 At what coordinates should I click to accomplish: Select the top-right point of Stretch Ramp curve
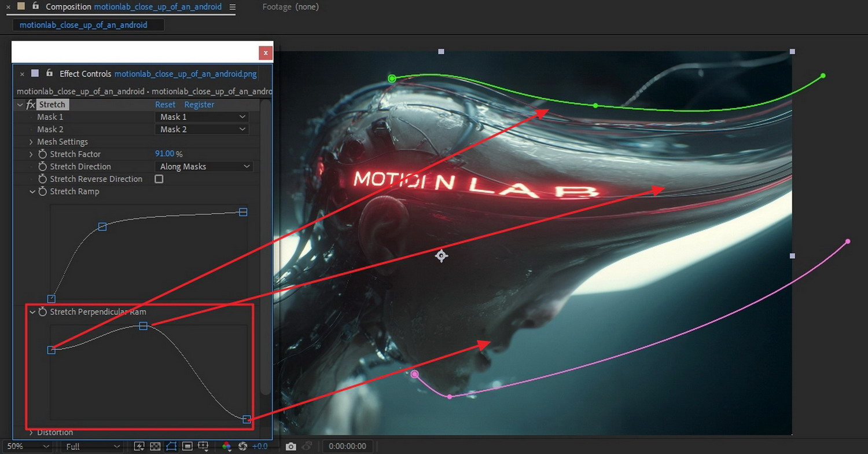(x=243, y=213)
